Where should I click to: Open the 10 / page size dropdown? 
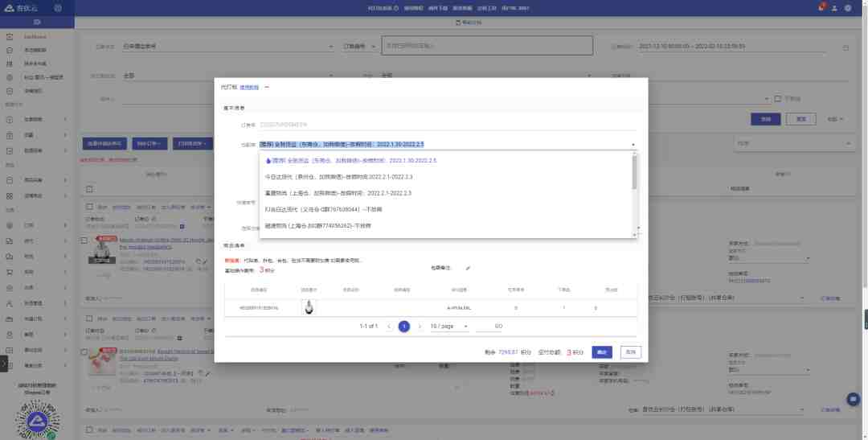coord(449,327)
